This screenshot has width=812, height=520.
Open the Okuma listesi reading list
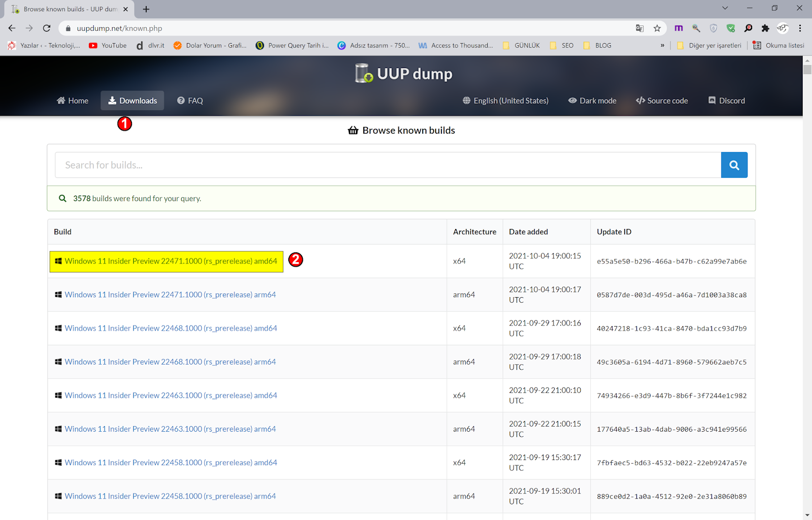[779, 45]
